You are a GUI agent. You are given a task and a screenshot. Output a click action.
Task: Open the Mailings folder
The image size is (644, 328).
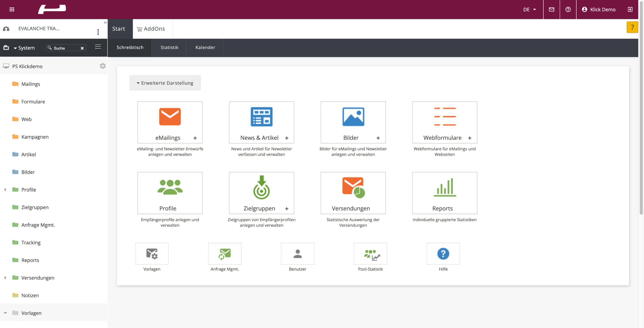coord(31,84)
